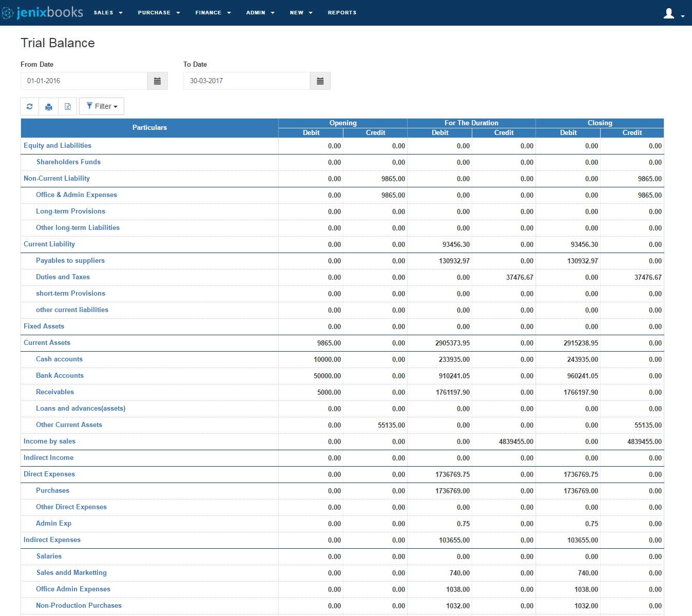Open Receivables link
Screen dimensions: 692x616
click(x=55, y=392)
